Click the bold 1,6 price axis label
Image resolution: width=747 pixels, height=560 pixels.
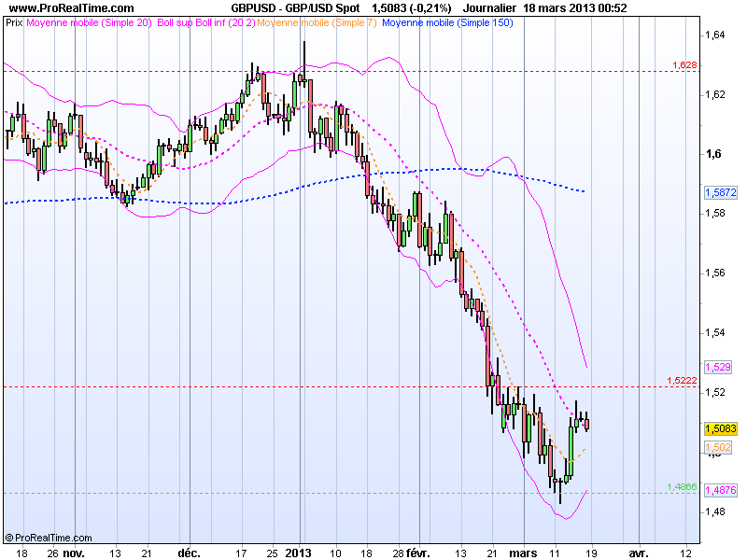coord(713,154)
